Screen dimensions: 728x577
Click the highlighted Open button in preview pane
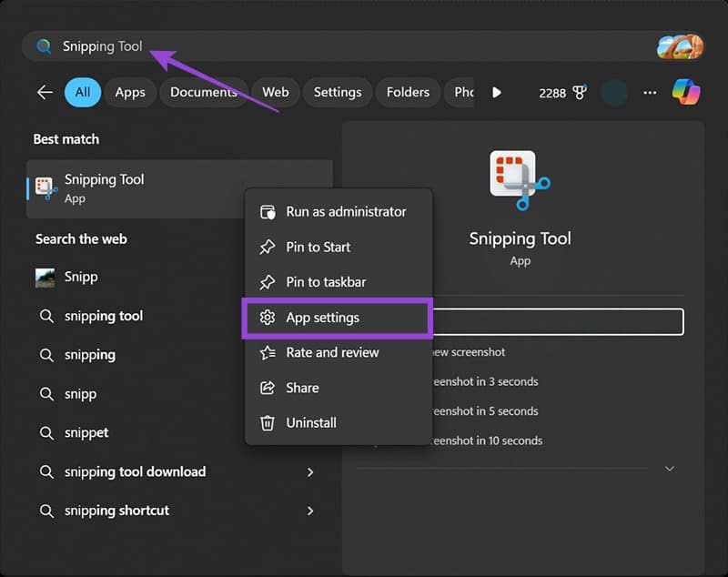(557, 321)
